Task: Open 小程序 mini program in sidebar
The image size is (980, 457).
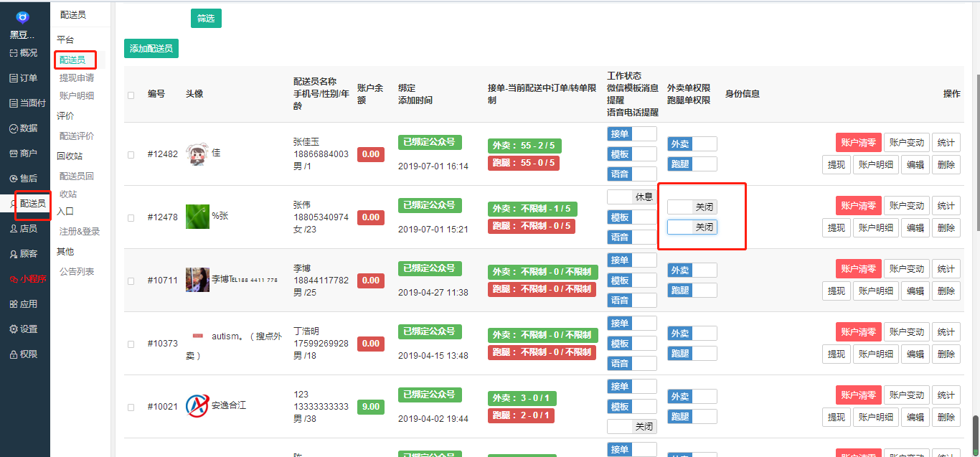Action: tap(28, 279)
